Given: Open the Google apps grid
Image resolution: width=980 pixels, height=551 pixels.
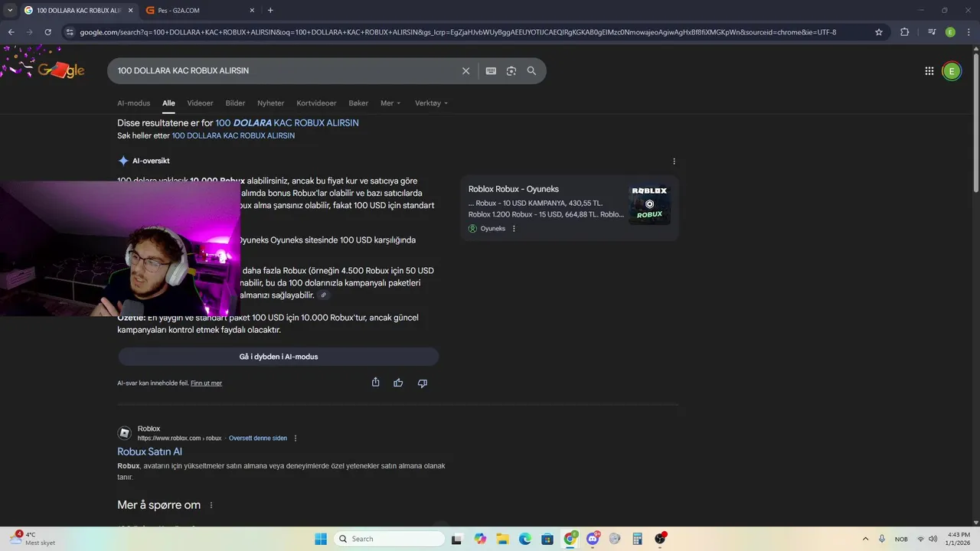Looking at the screenshot, I should click(929, 71).
